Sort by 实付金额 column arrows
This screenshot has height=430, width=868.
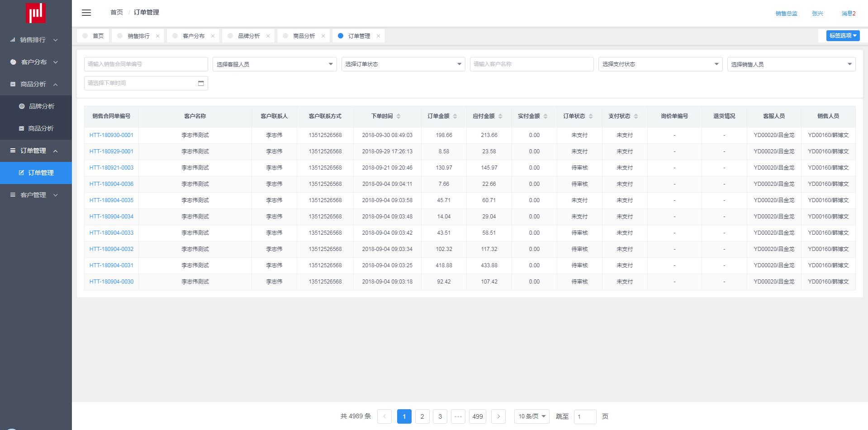coord(545,116)
